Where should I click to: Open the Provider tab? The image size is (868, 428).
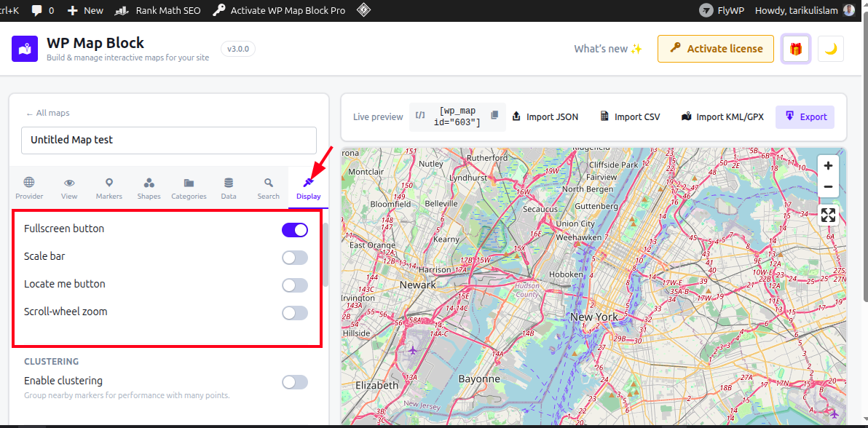coord(29,189)
